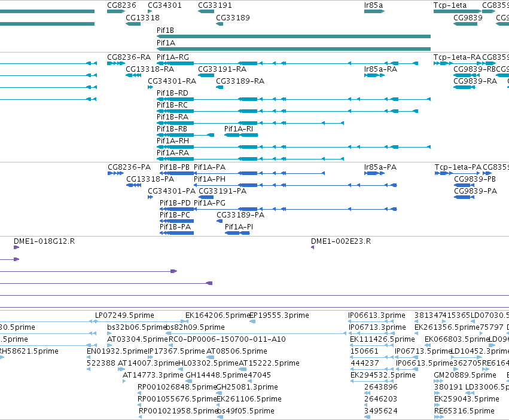Select the EK261106.5prime EST label
The width and height of the screenshot is (509, 420).
tap(249, 399)
